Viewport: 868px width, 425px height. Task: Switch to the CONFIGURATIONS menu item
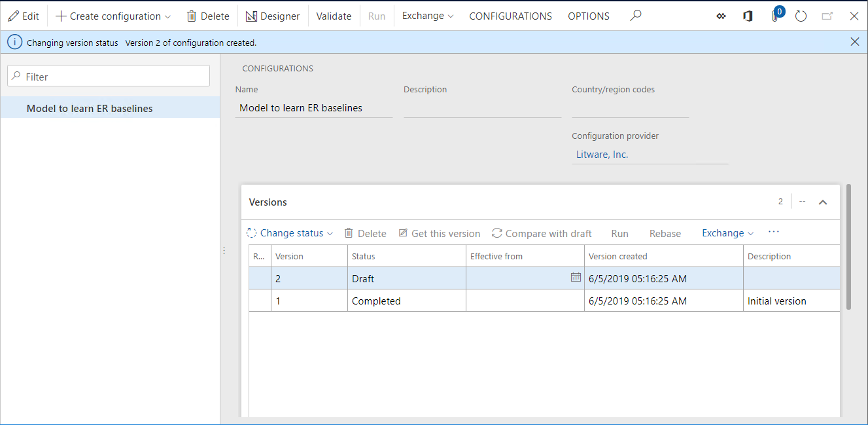tap(510, 16)
